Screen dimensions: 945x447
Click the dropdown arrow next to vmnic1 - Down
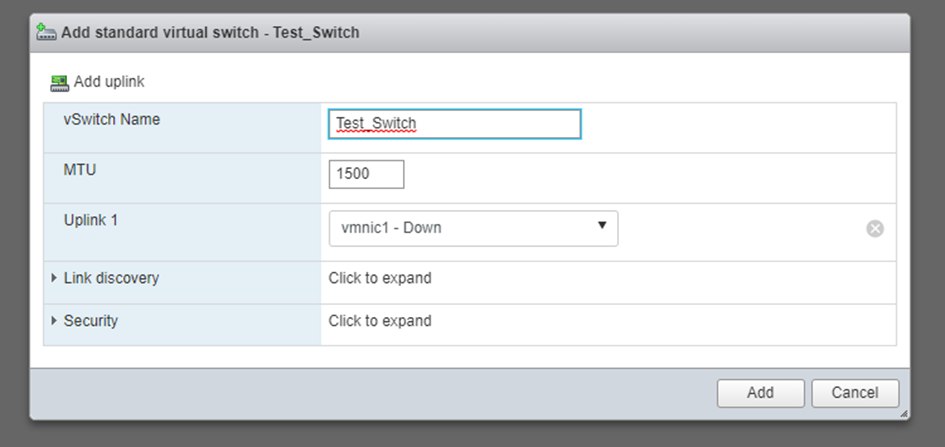[602, 226]
